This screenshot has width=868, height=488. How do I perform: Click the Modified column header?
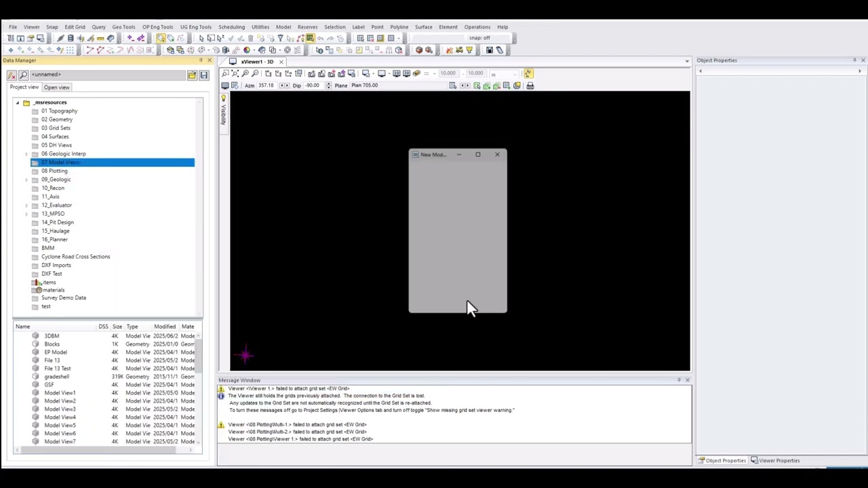pyautogui.click(x=164, y=327)
